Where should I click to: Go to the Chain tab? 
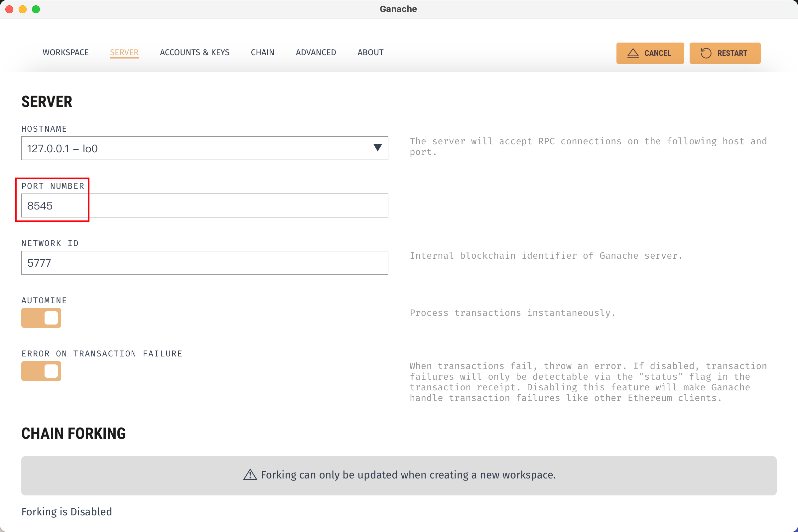[x=262, y=52]
